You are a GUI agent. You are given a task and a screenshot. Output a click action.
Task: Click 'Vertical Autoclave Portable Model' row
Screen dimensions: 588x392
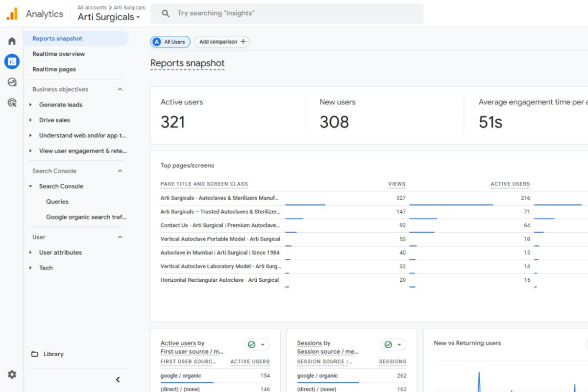coord(220,239)
